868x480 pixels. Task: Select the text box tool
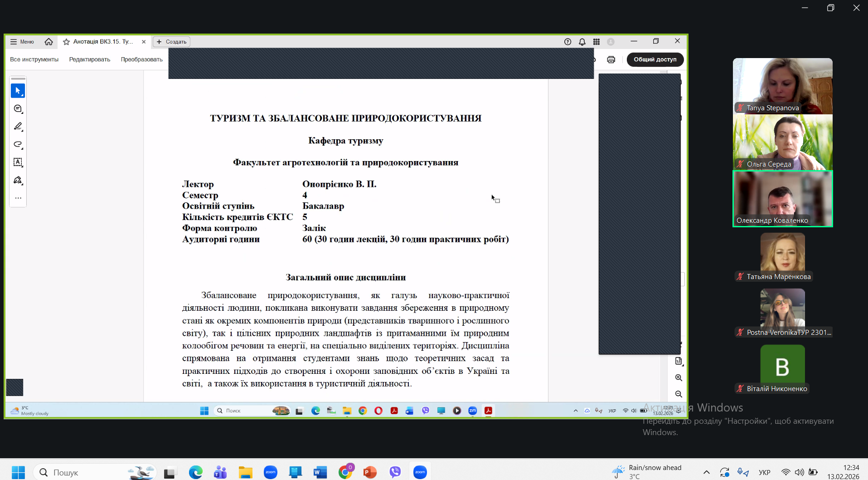[x=18, y=162]
